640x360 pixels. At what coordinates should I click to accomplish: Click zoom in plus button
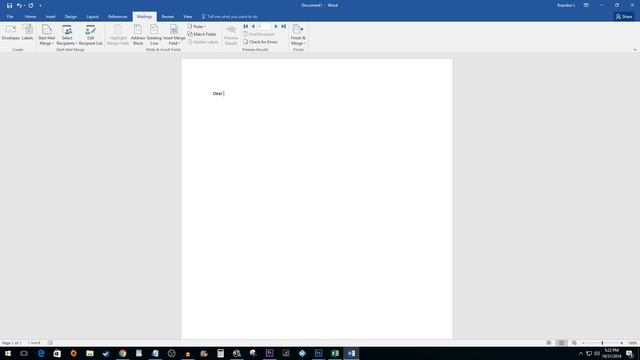(621, 343)
